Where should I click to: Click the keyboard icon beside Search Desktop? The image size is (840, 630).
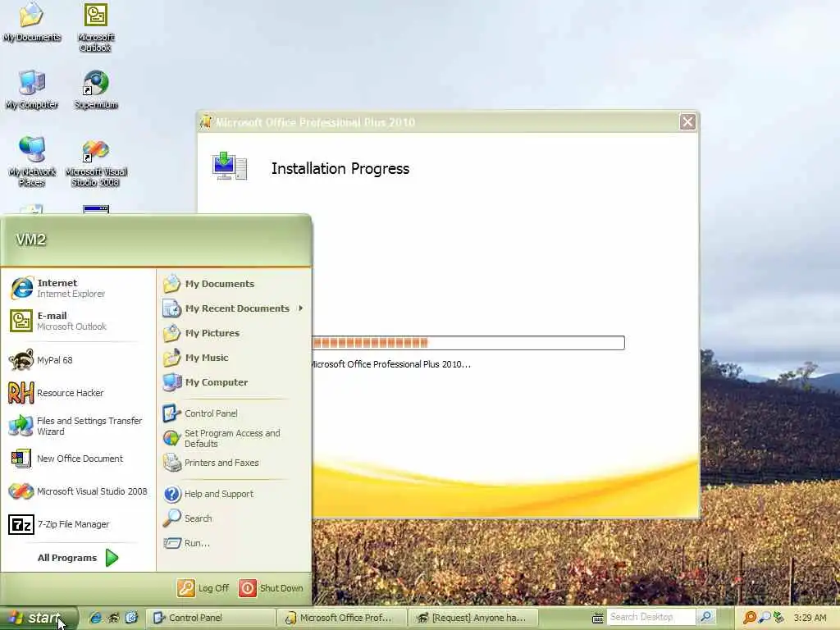598,618
